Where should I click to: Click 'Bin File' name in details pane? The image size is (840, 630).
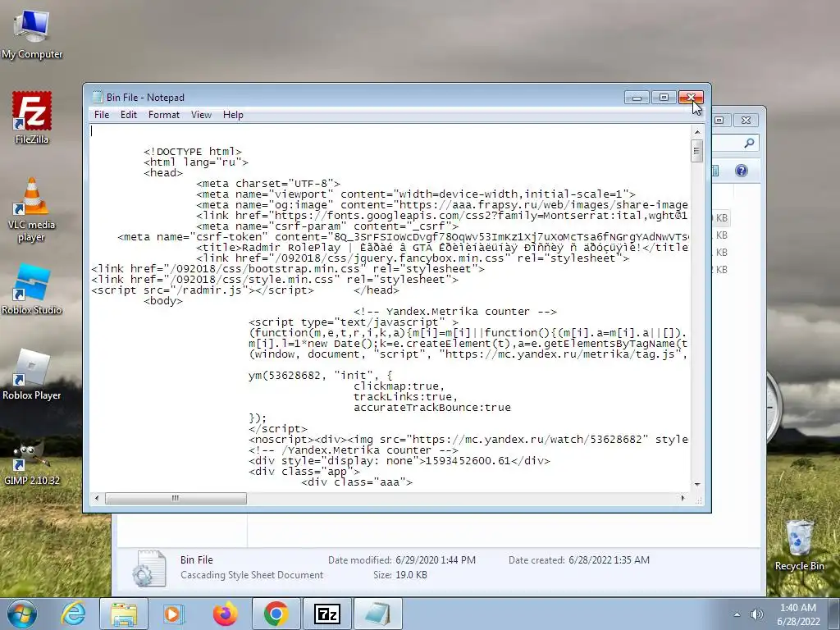click(x=197, y=559)
